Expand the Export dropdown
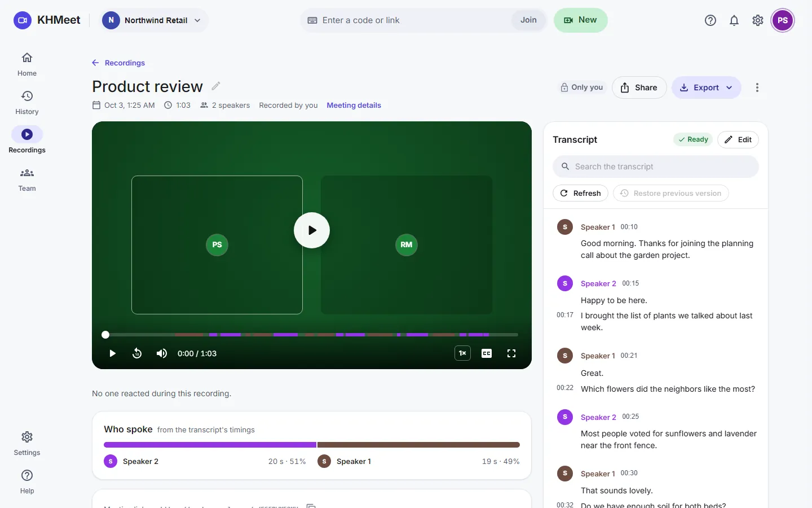Screen dimensions: 812x508 coord(706,87)
